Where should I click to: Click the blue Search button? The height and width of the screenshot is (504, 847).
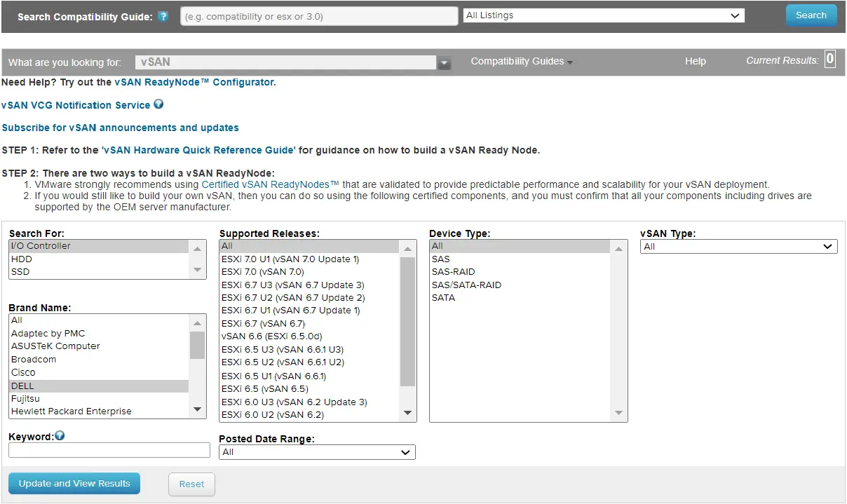[x=811, y=15]
